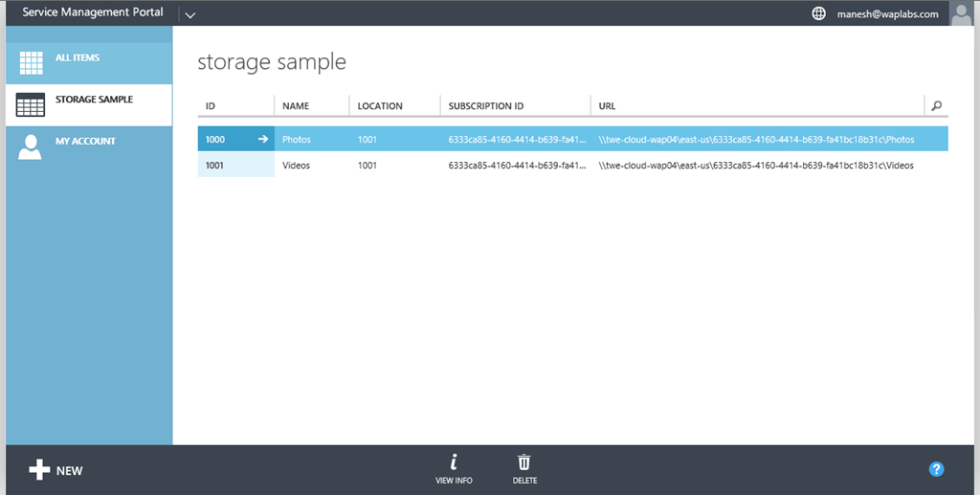Click the user avatar picture
Image resolution: width=980 pixels, height=495 pixels.
962,13
